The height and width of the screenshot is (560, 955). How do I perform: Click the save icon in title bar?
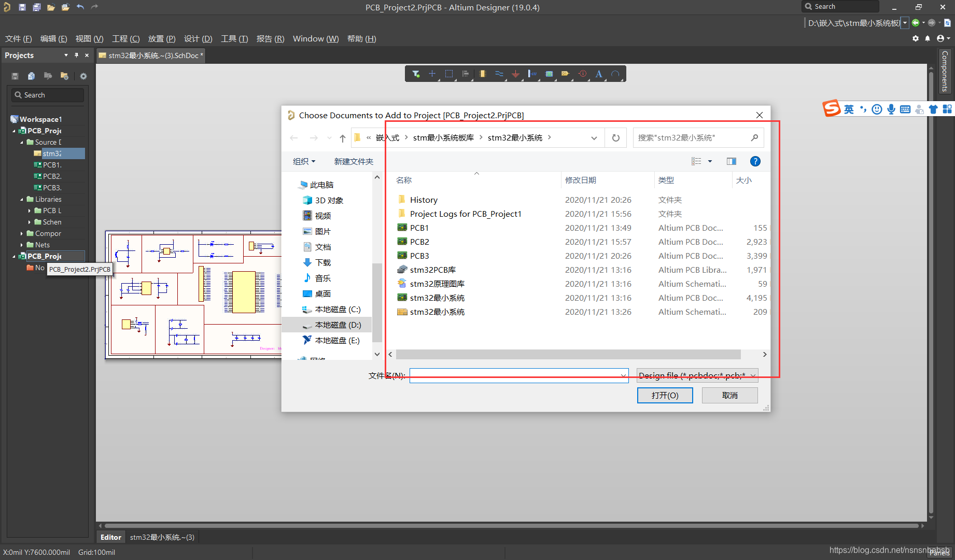coord(22,7)
